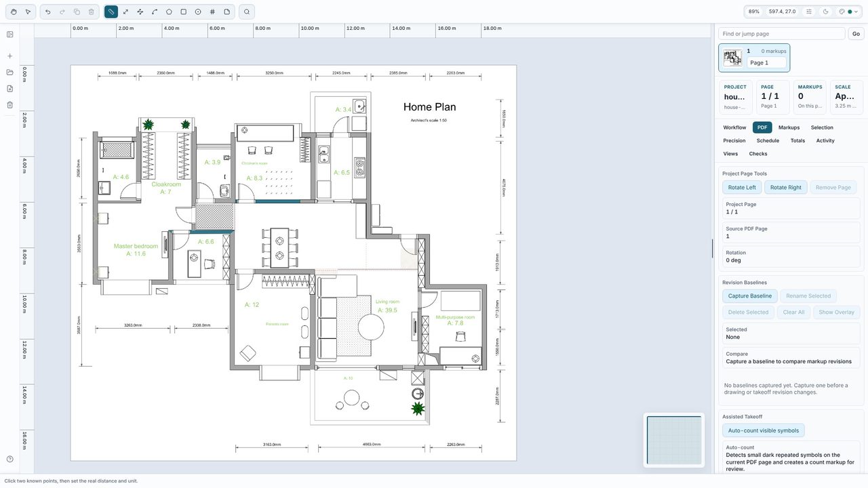Select the circle with center dot tool
Image resolution: width=868 pixels, height=488 pixels.
point(198,12)
